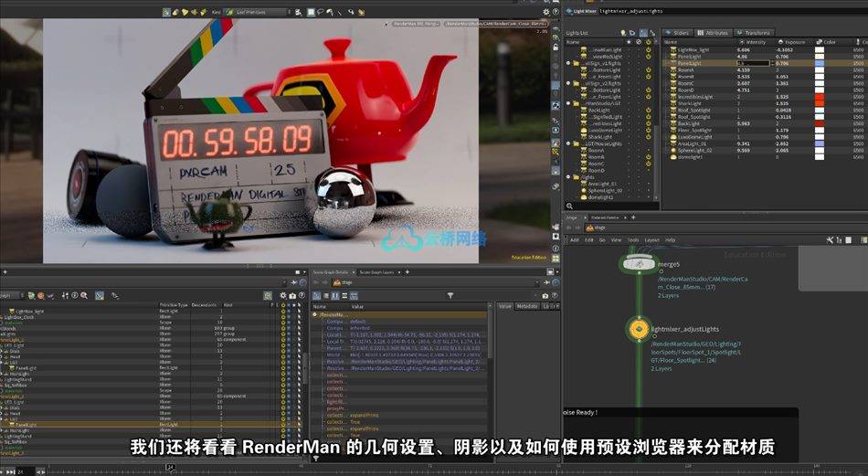This screenshot has width=868, height=476.
Task: Click the Intensity column header
Action: pos(754,42)
